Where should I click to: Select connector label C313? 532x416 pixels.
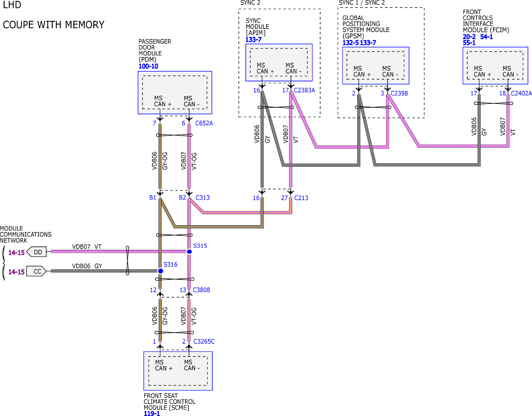[x=202, y=198]
